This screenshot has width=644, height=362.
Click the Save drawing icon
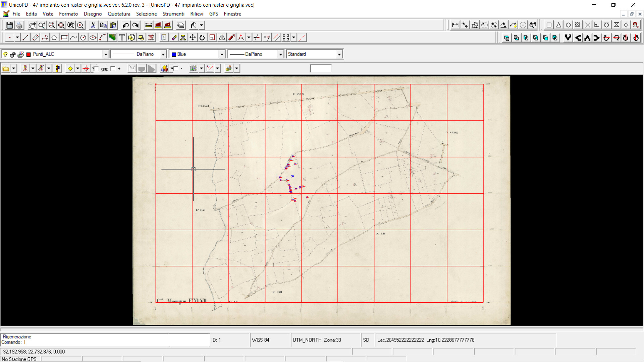[10, 25]
